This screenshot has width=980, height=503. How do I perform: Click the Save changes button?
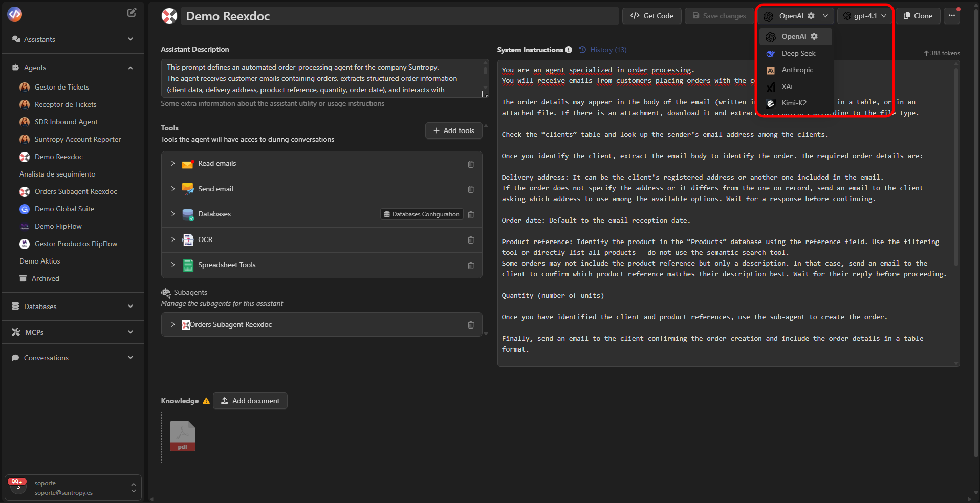pos(719,16)
